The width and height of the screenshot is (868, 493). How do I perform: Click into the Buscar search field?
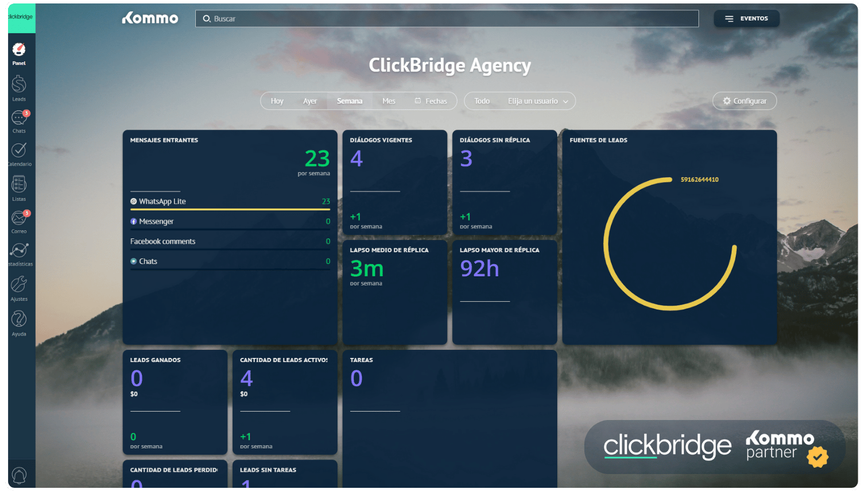tap(447, 19)
